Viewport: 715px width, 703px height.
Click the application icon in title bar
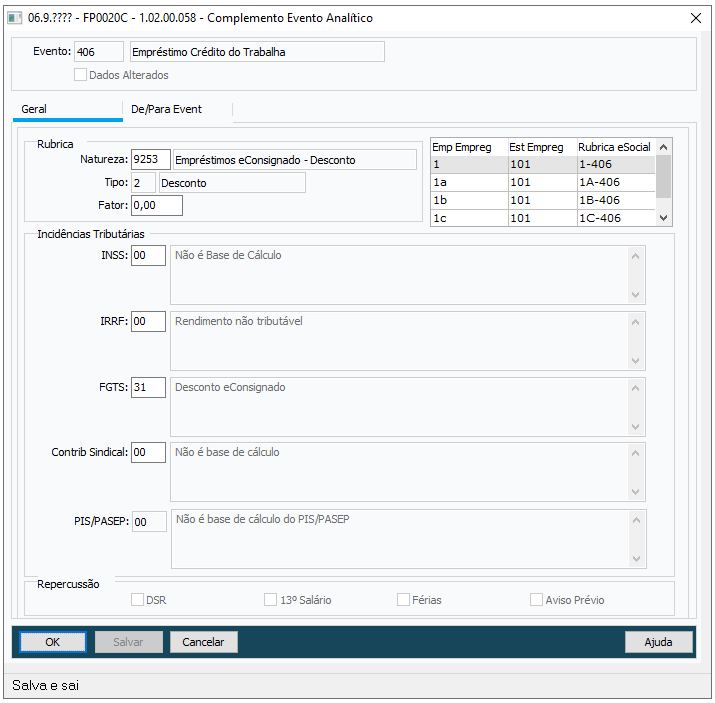[15, 18]
